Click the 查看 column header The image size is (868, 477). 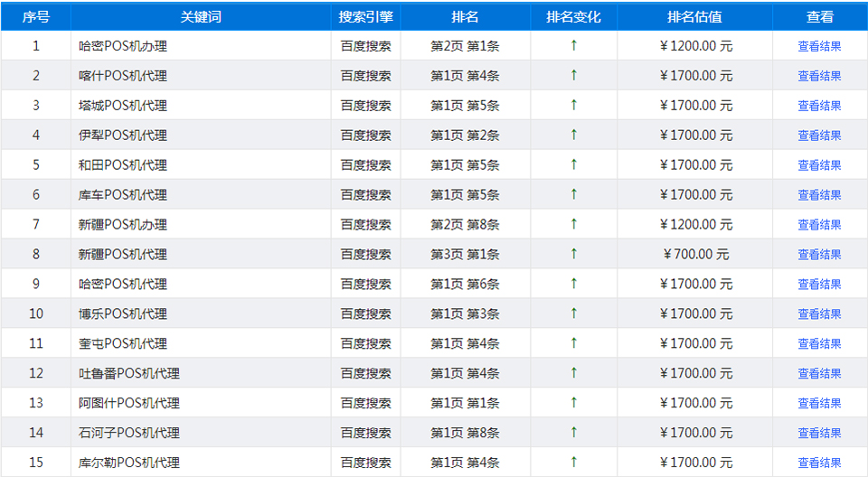[x=820, y=17]
